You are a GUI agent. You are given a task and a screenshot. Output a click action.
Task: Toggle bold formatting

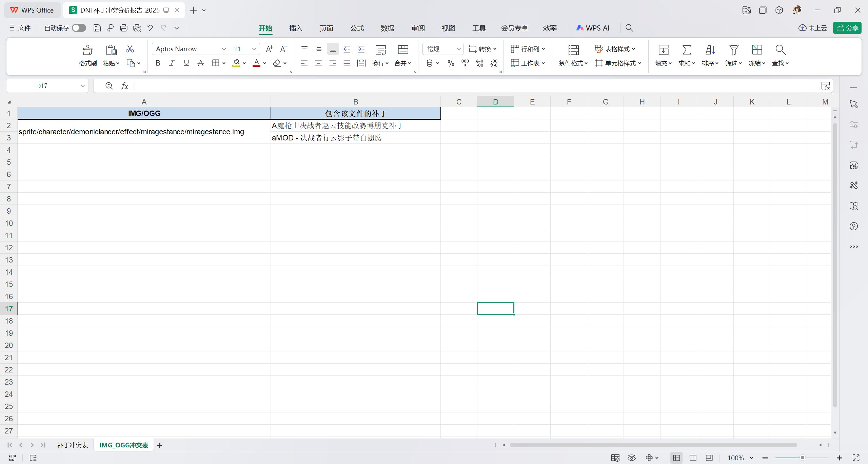click(x=158, y=63)
